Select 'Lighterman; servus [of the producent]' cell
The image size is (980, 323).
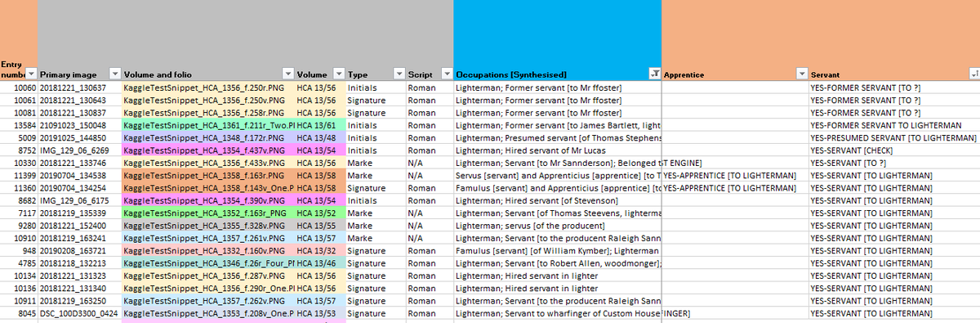558,226
